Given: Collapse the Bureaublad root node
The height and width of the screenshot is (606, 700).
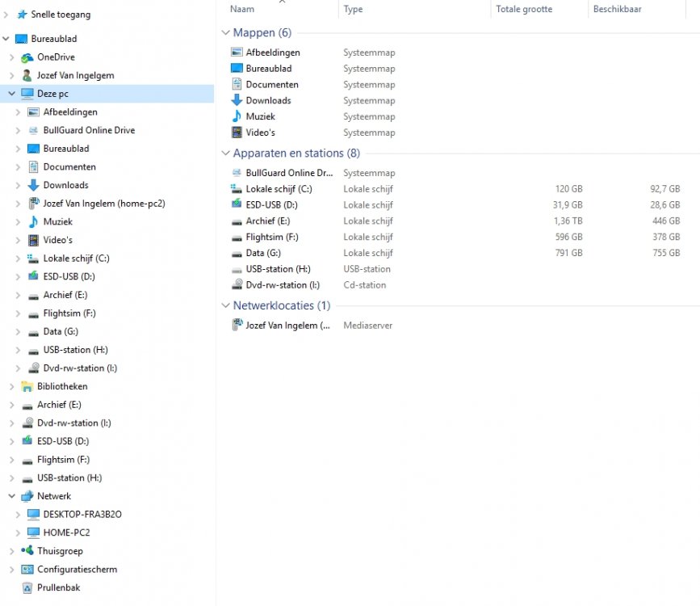Looking at the screenshot, I should pos(6,39).
